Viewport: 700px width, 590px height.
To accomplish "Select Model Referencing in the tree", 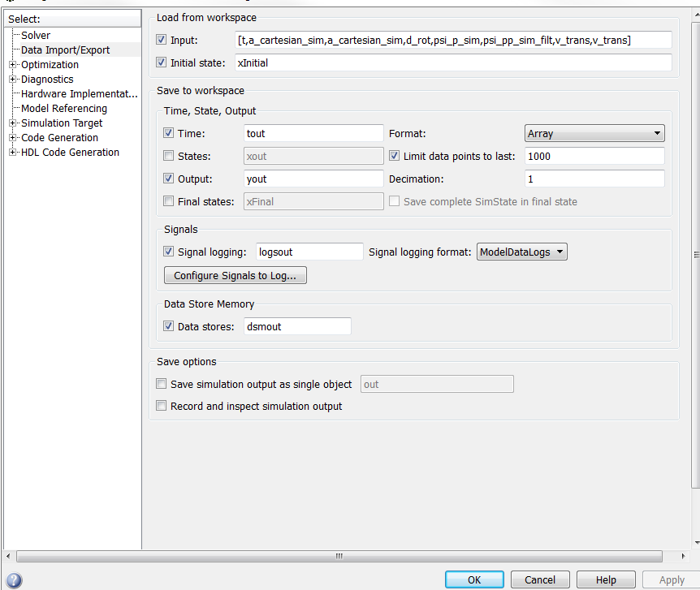I will [x=64, y=109].
